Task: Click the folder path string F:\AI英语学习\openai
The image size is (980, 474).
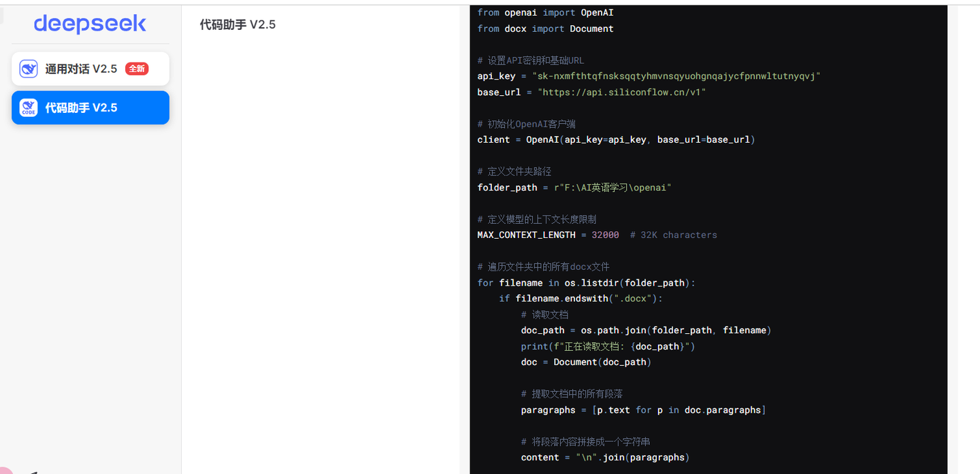Action: click(612, 187)
